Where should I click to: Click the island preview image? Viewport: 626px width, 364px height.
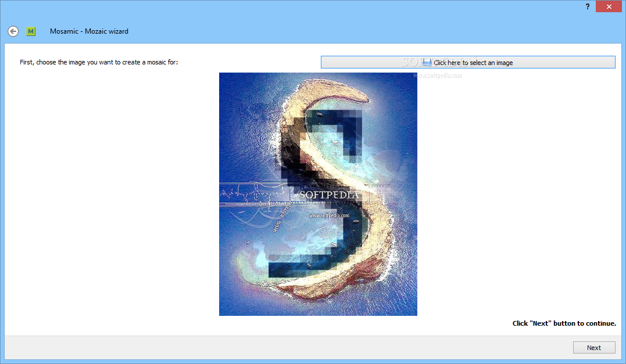[318, 194]
